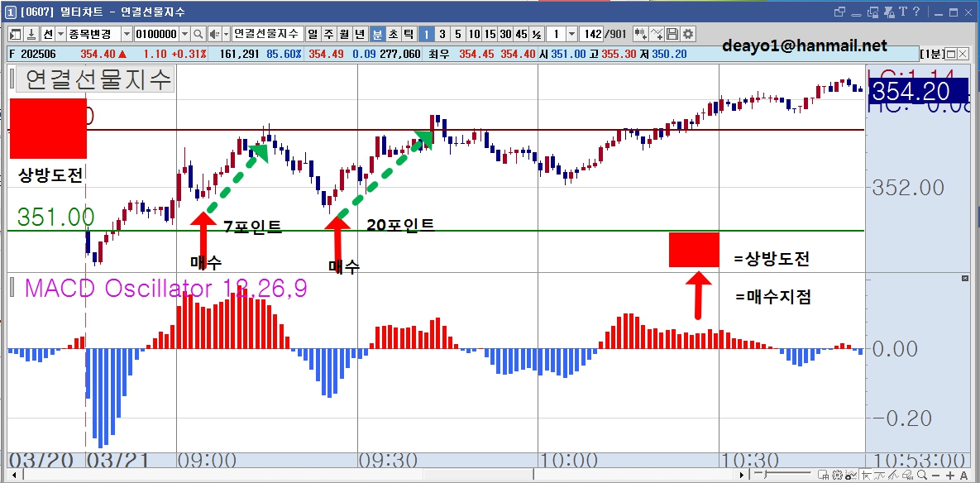Open the 종목변경 dropdown arrow
Viewport: 980px width, 483px height.
127,34
